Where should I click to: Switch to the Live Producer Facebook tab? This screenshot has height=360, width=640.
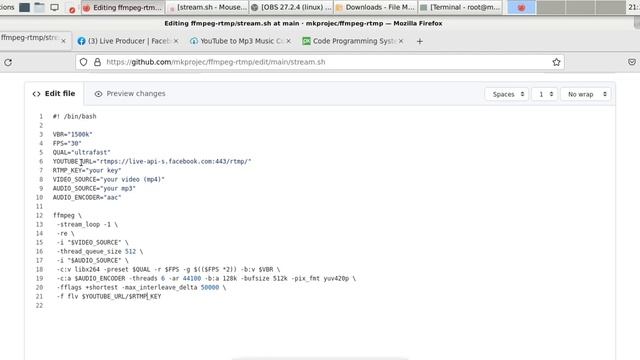[127, 41]
